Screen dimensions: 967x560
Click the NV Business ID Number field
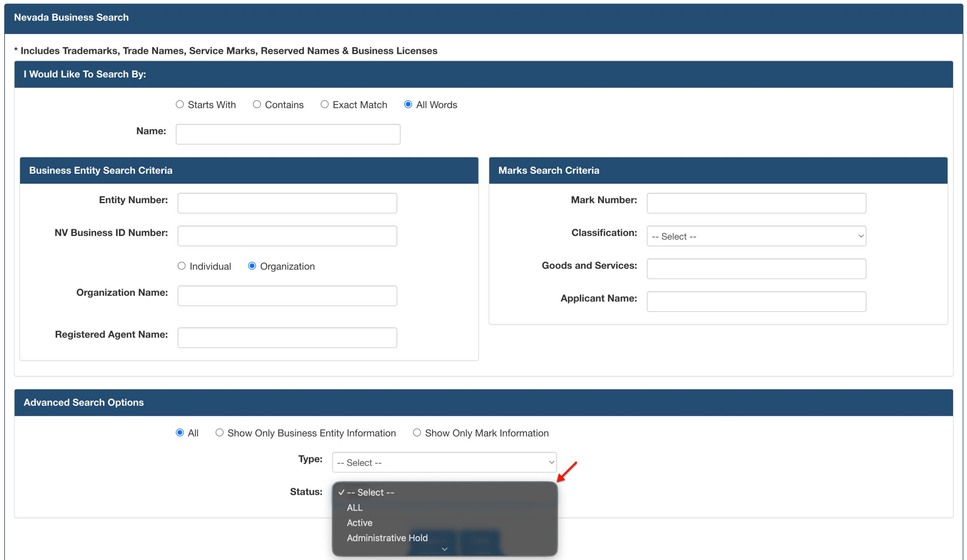tap(287, 236)
